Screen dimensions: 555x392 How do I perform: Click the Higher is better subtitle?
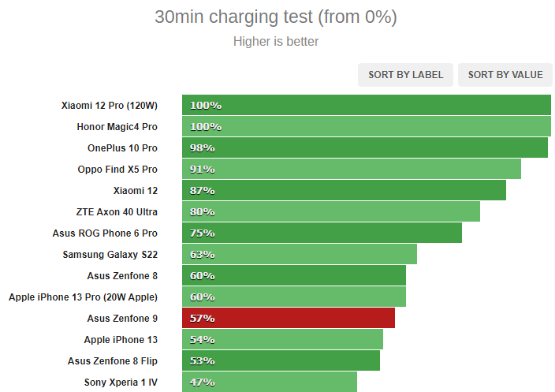[x=276, y=42]
